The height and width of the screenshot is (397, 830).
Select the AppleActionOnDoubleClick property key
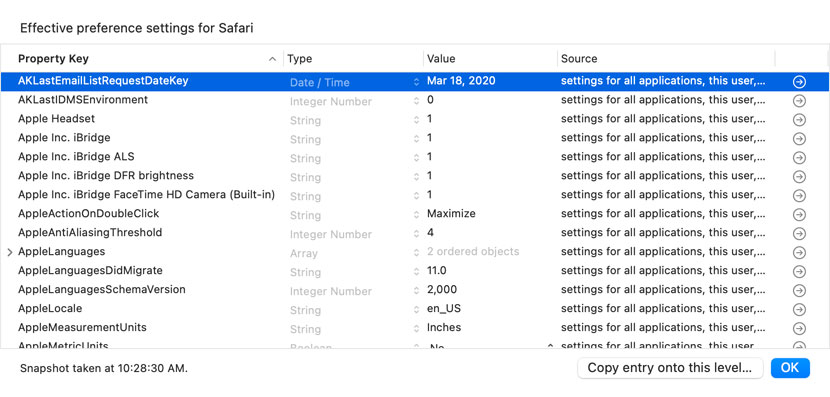click(x=88, y=213)
